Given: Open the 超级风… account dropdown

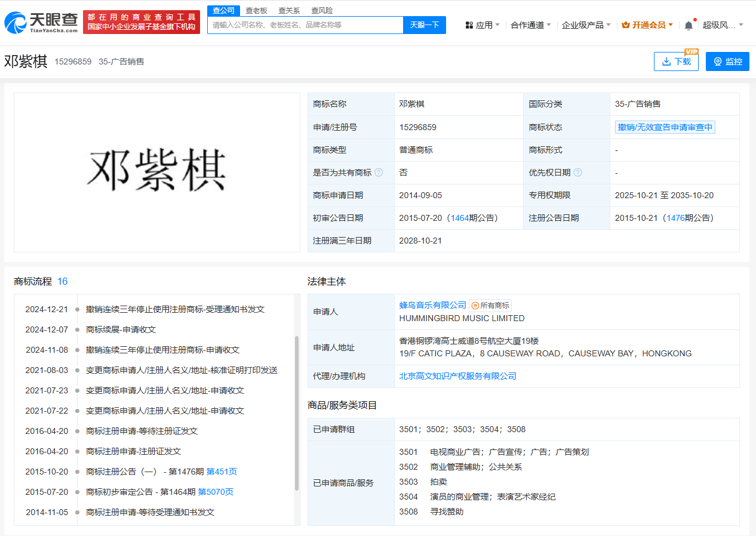Looking at the screenshot, I should click(723, 25).
